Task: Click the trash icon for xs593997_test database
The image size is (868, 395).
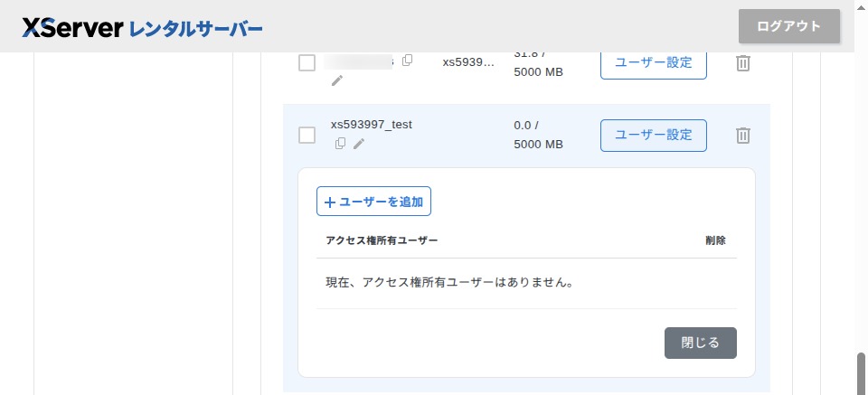Action: click(742, 136)
